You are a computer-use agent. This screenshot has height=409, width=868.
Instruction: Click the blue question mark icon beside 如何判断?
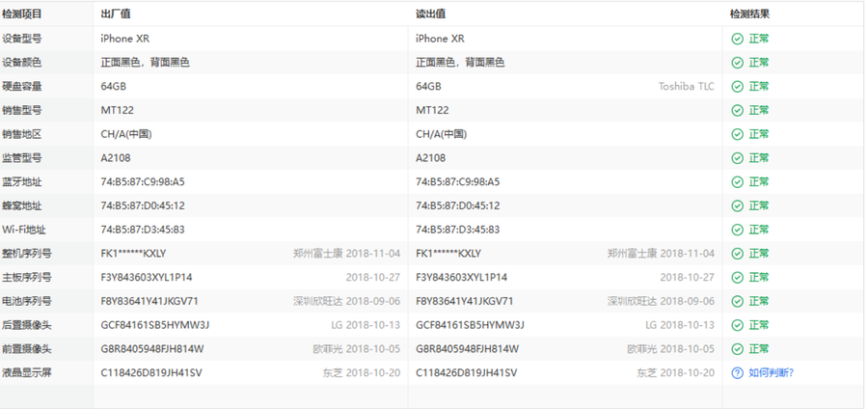coord(737,373)
